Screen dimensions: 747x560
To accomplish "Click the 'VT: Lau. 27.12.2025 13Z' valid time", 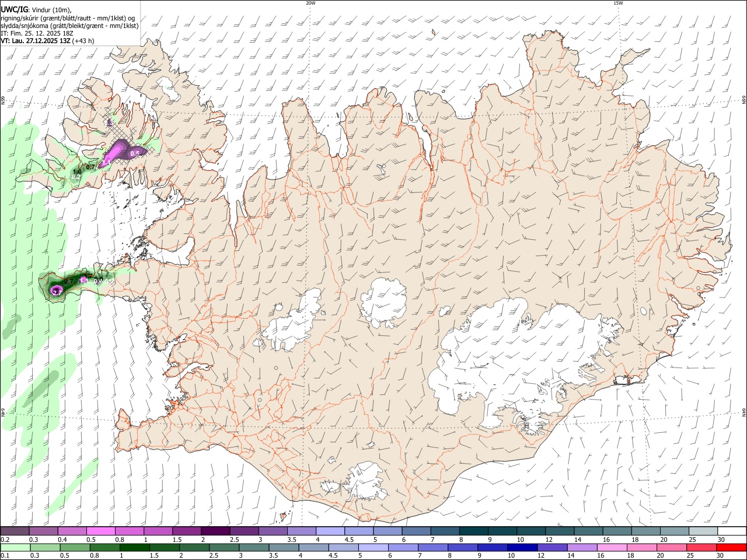I will pyautogui.click(x=36, y=41).
